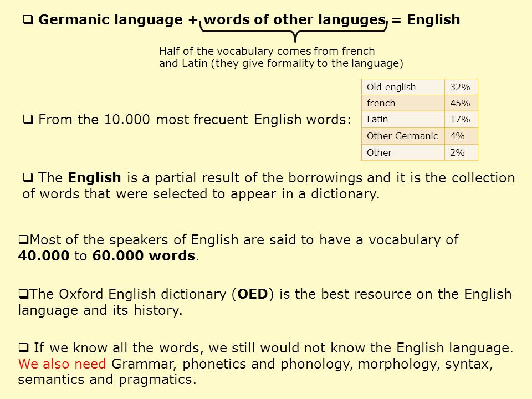Click the line 'semantics and pragmatics.'
532x399 pixels.
107,380
